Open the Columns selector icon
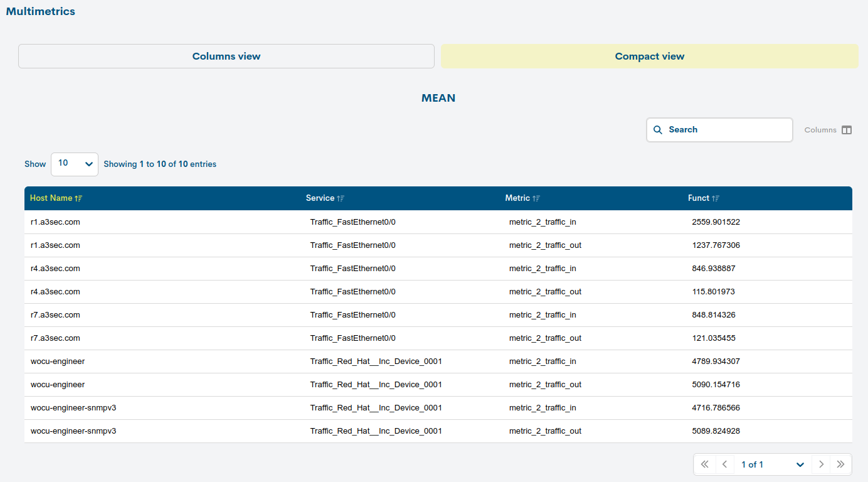The width and height of the screenshot is (868, 482). pos(847,130)
